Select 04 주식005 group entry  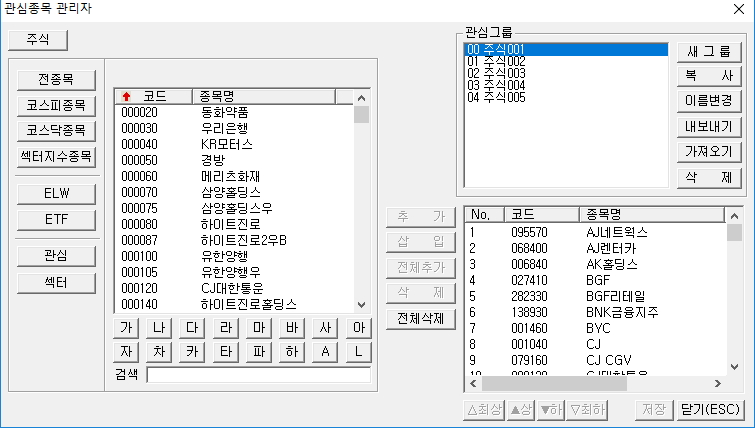click(496, 97)
